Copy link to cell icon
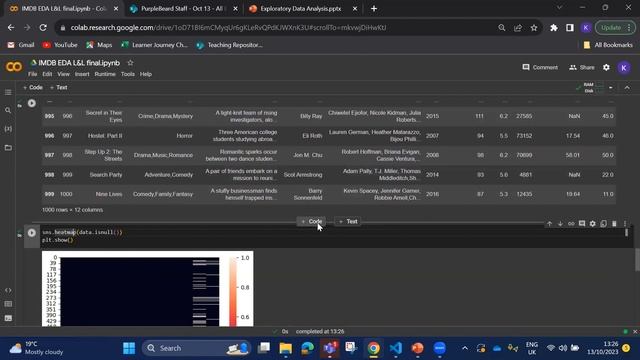Screen dimensions: 640x360 (x=571, y=224)
